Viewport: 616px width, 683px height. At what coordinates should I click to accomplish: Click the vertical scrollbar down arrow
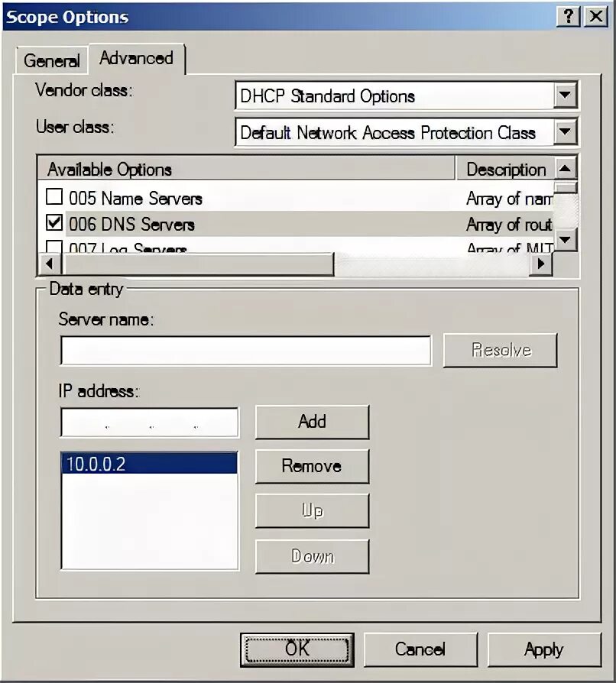point(566,241)
